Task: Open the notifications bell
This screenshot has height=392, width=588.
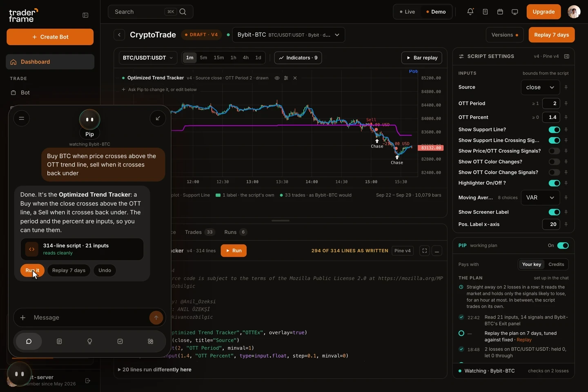Action: coord(470,12)
